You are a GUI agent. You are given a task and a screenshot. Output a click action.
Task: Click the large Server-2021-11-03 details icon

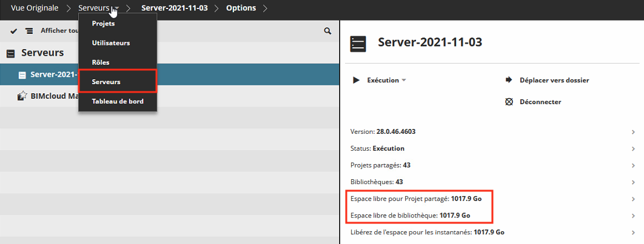[358, 44]
